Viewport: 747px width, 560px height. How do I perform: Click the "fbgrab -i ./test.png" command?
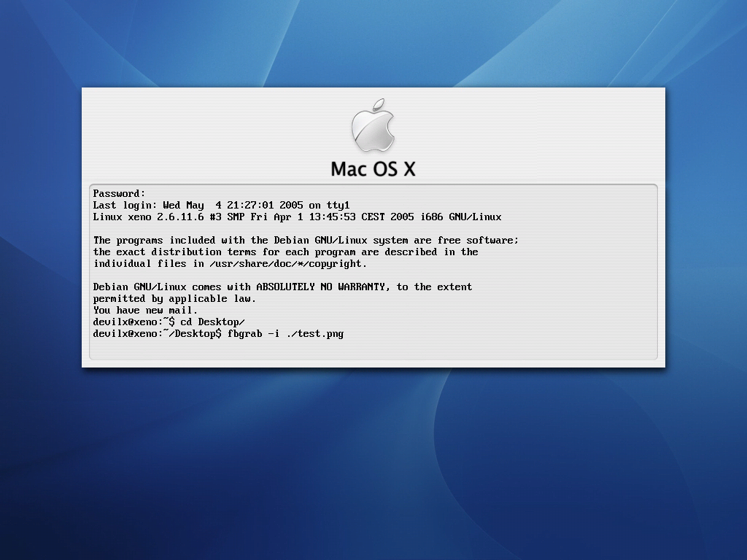tap(285, 334)
